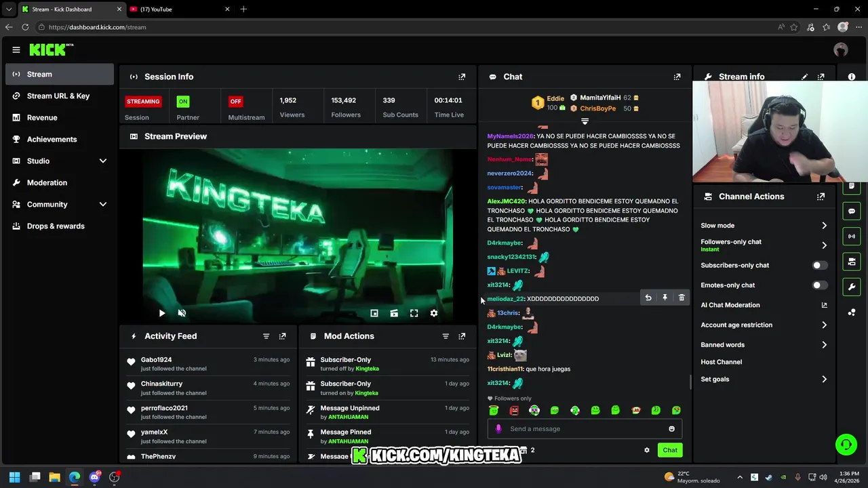
Task: Pin meliodaz_22's chat message
Action: pyautogui.click(x=665, y=298)
